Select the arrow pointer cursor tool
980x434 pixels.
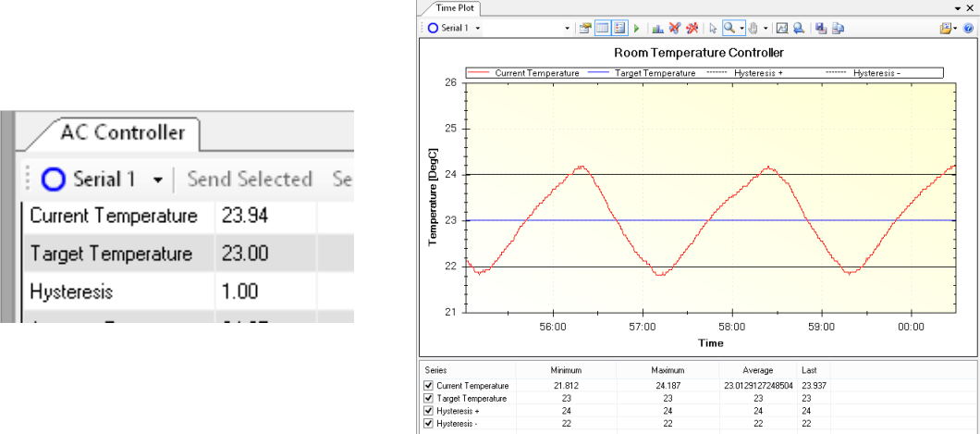[713, 29]
